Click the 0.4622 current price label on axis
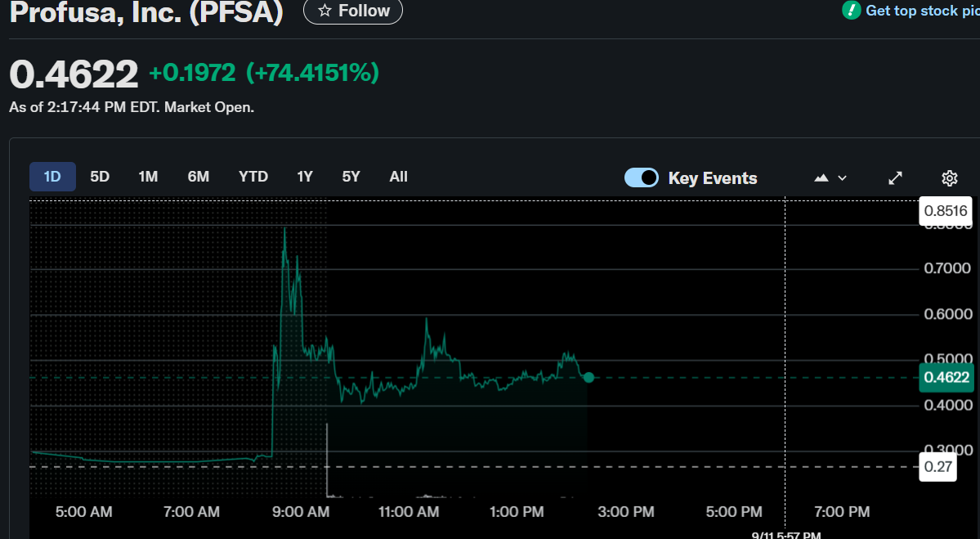Image resolution: width=980 pixels, height=539 pixels. tap(946, 378)
